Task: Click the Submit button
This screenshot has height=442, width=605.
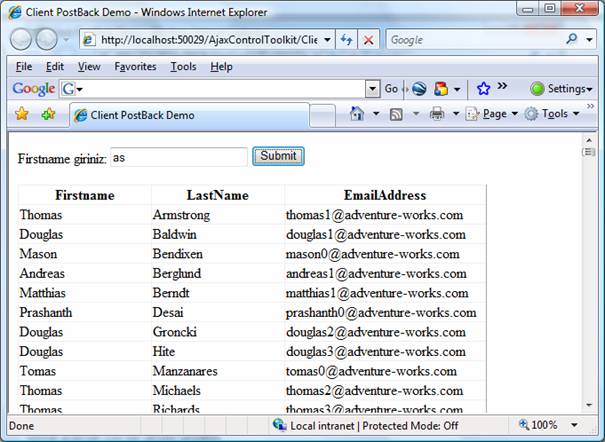Action: click(278, 156)
